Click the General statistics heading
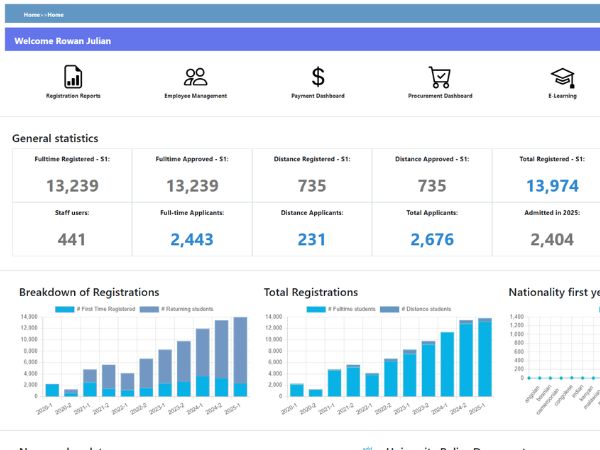This screenshot has width=600, height=450. [55, 138]
